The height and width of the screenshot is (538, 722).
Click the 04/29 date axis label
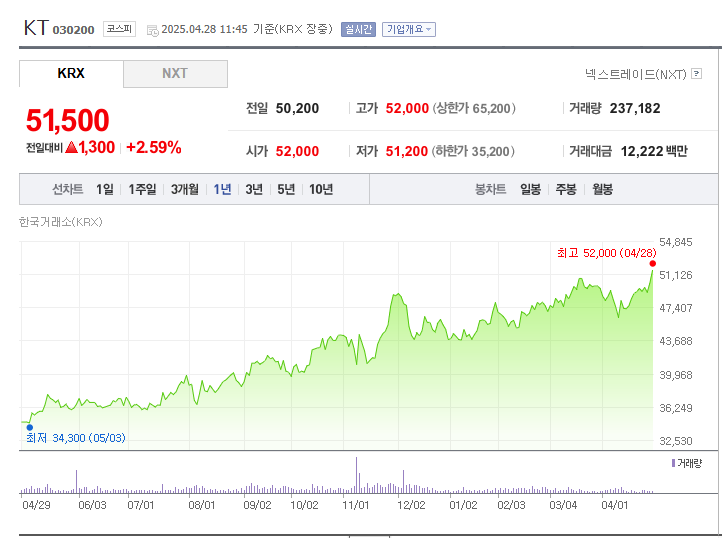(x=36, y=505)
